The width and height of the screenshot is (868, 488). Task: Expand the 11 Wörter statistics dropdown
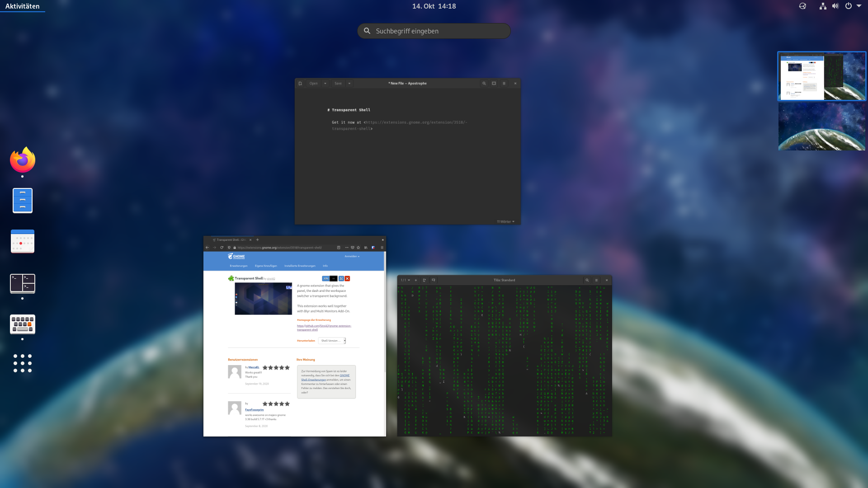[x=505, y=221]
